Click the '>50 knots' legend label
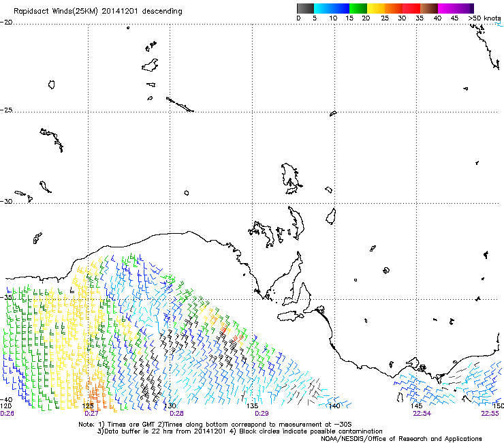The width and height of the screenshot is (504, 443). tap(484, 18)
